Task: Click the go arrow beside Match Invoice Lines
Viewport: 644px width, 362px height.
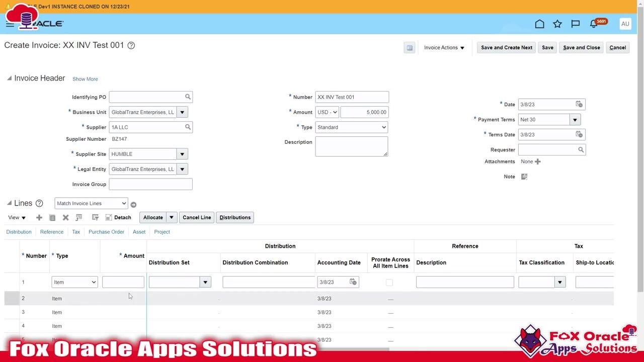Action: coord(133,204)
